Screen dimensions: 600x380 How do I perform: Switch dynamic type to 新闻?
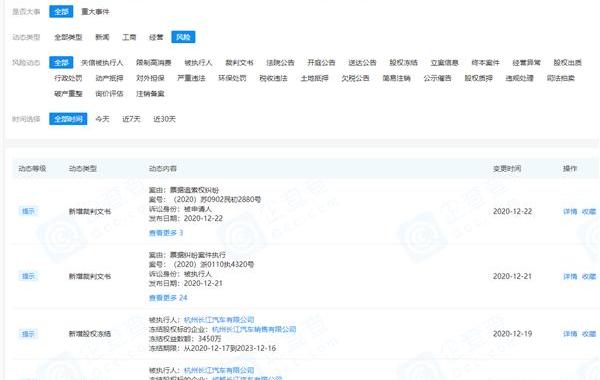tap(102, 37)
